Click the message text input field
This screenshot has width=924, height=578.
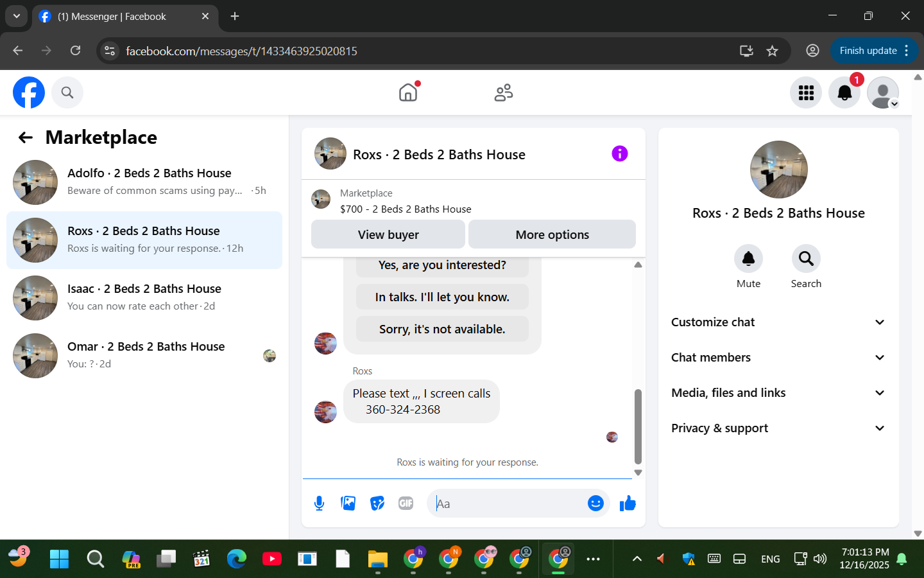coord(507,504)
